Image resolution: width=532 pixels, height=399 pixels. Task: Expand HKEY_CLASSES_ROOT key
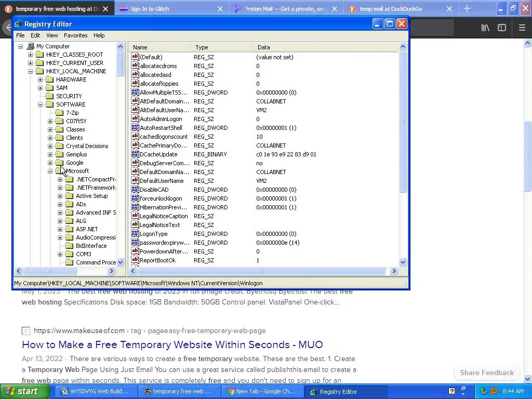click(30, 55)
